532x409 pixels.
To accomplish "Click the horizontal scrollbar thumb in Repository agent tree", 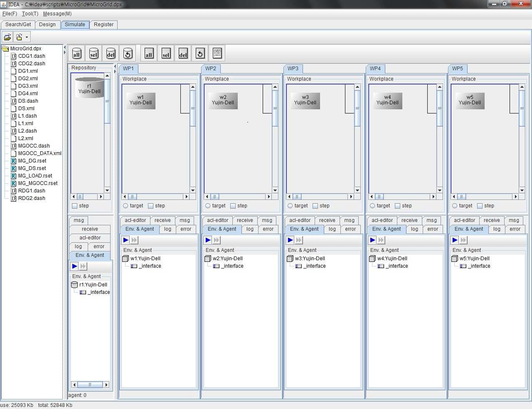I will pos(90,385).
